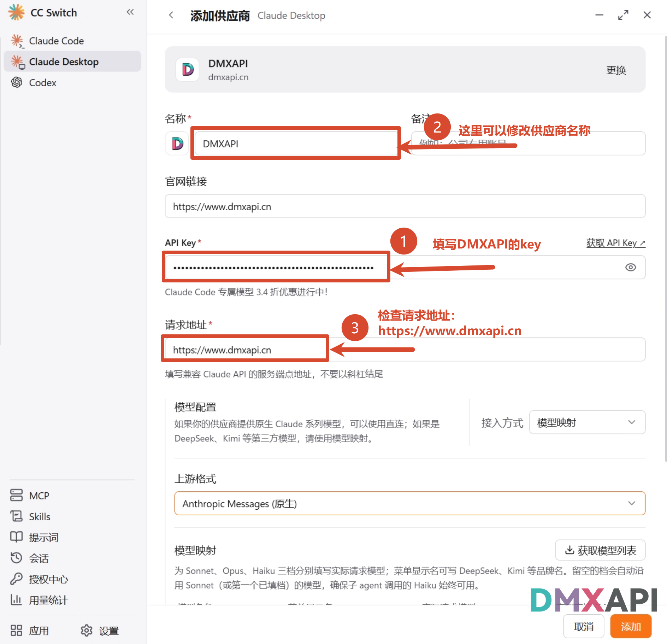Minimize the CC Switch window
Image resolution: width=667 pixels, height=644 pixels.
coord(599,15)
